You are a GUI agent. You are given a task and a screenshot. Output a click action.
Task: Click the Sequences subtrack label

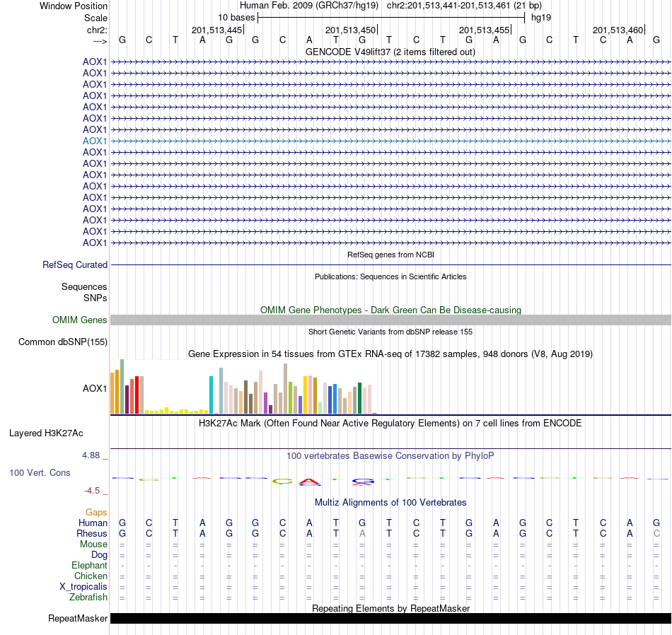click(x=84, y=286)
